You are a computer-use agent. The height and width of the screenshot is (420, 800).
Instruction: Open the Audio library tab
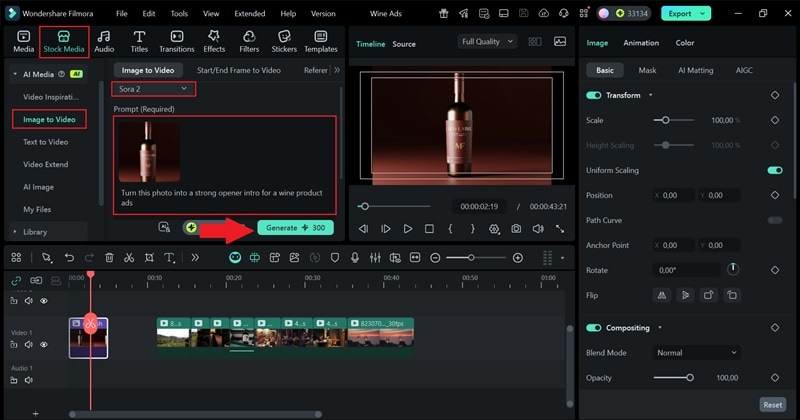(x=104, y=41)
